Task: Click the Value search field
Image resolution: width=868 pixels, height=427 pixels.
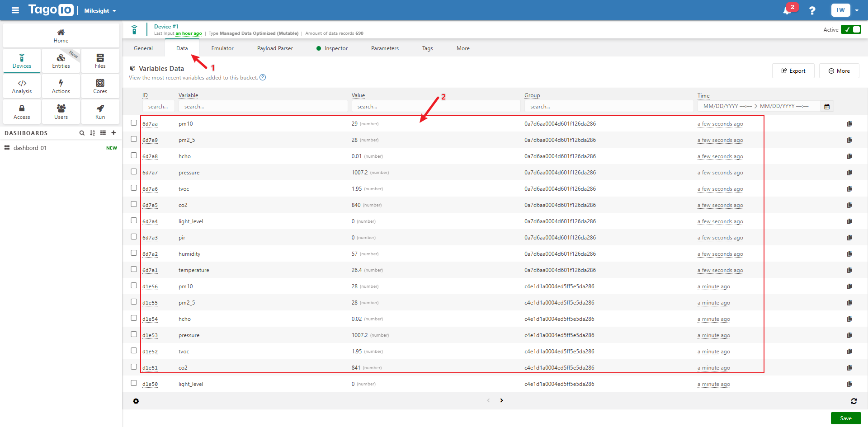Action: point(436,107)
